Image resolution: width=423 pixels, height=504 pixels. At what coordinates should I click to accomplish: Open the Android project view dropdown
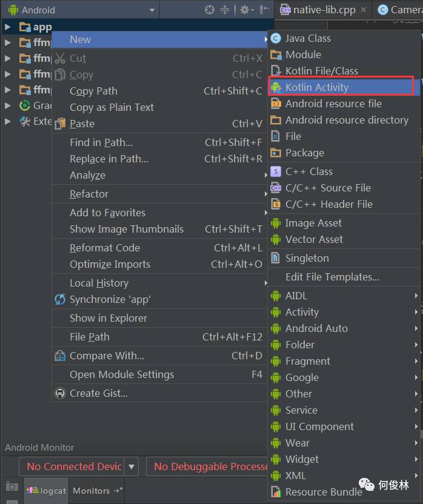click(x=81, y=10)
